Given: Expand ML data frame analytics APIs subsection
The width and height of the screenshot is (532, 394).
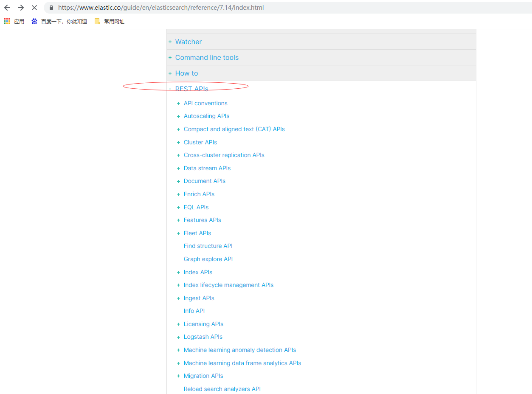Looking at the screenshot, I should pos(179,363).
